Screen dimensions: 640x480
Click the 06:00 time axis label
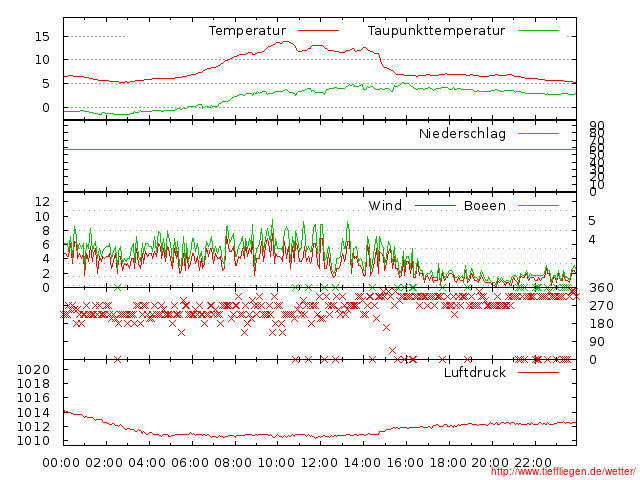click(190, 463)
